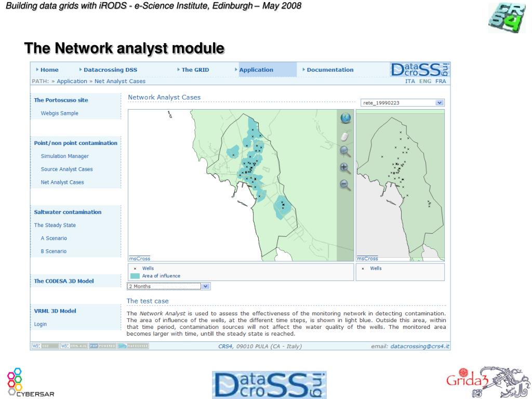
Task: Click the overview wells map on right
Action: click(x=401, y=185)
